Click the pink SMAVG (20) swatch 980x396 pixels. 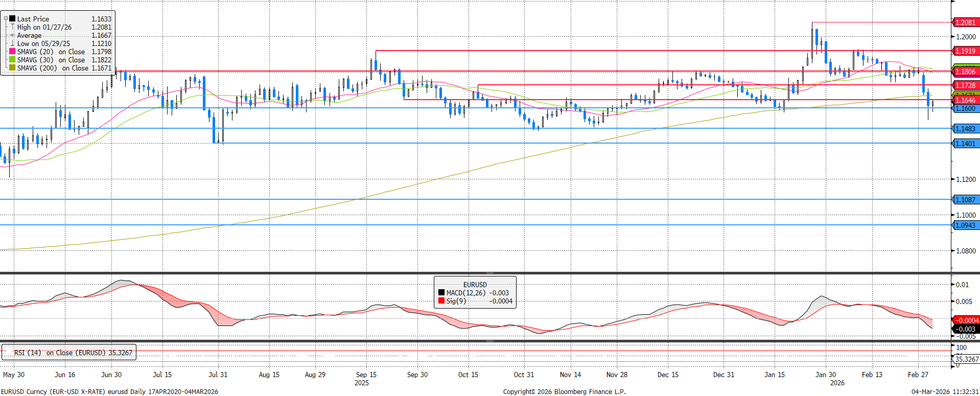click(x=12, y=52)
